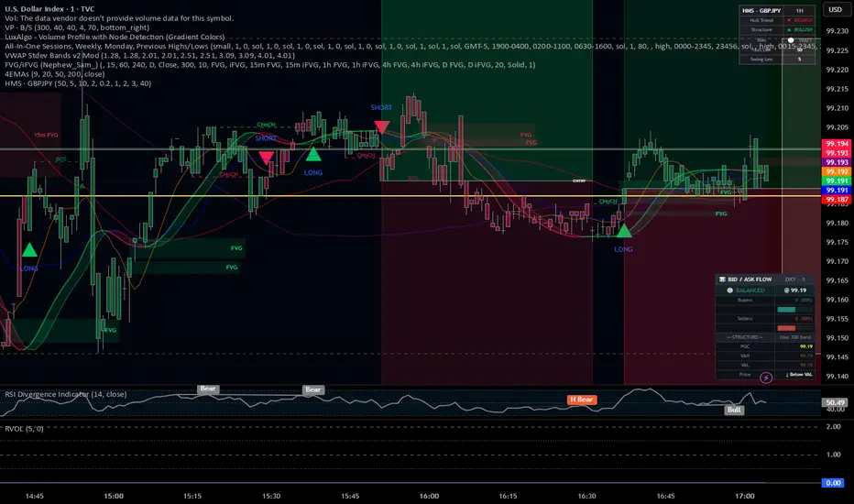The height and width of the screenshot is (504, 854).
Task: Click the purple 99.193 price label
Action: (x=837, y=162)
